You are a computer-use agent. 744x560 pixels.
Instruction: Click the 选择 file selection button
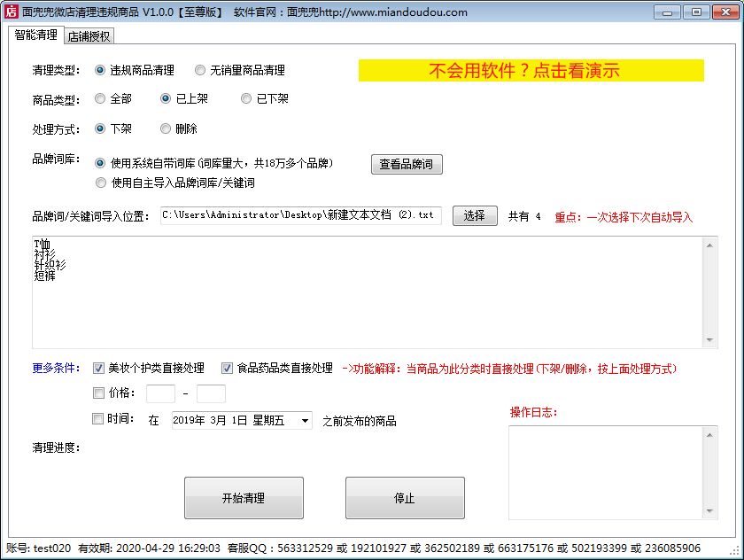point(475,214)
